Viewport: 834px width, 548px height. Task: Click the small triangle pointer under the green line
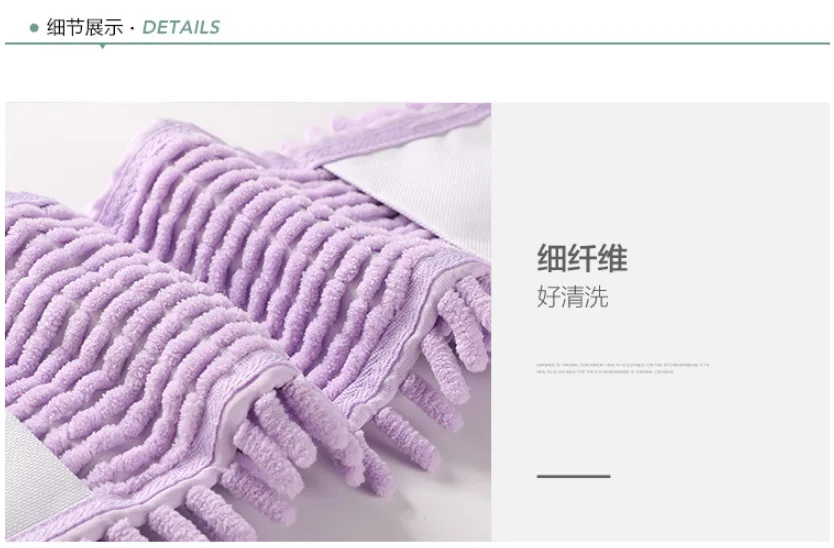click(102, 47)
